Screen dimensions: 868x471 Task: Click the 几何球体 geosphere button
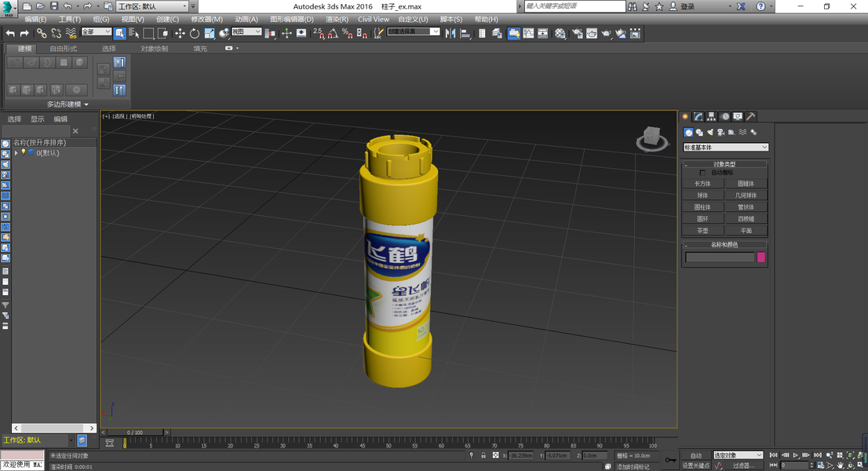(x=746, y=195)
